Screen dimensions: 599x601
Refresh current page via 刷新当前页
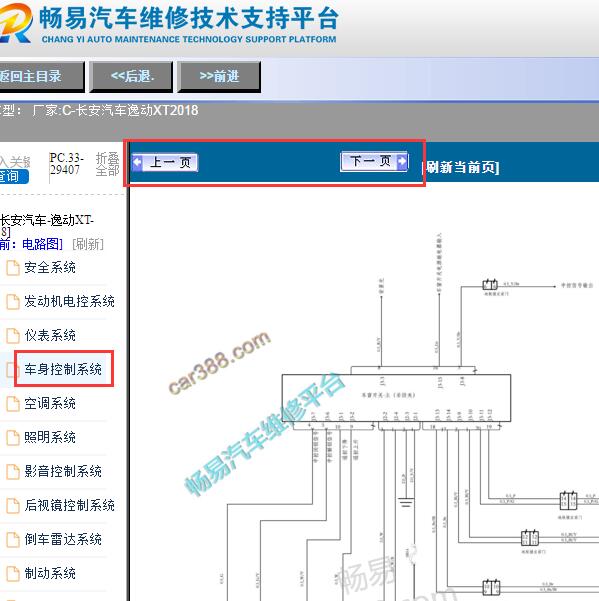click(461, 167)
